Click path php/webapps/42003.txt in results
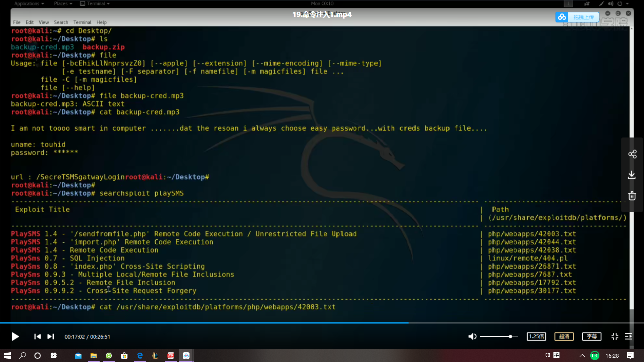 tap(532, 234)
